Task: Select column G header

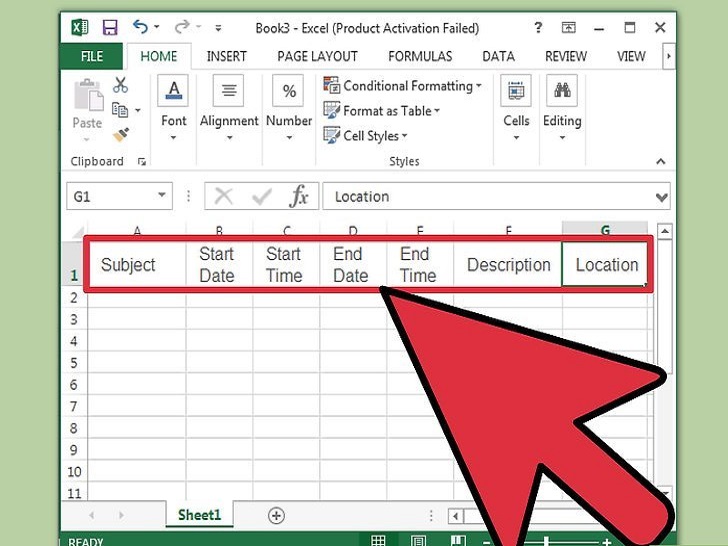Action: point(604,230)
